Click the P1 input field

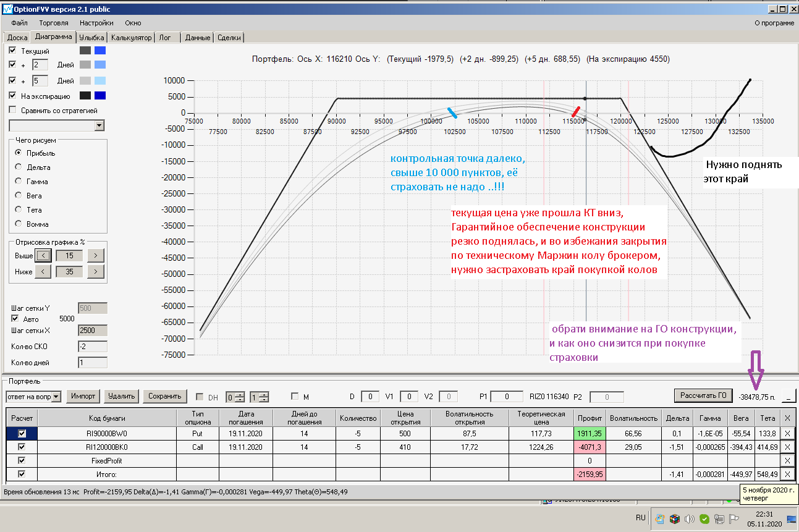[x=507, y=397]
